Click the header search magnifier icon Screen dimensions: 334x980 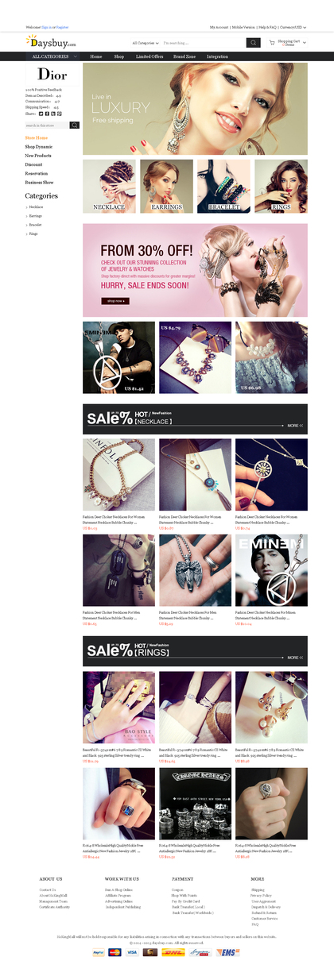tap(253, 43)
